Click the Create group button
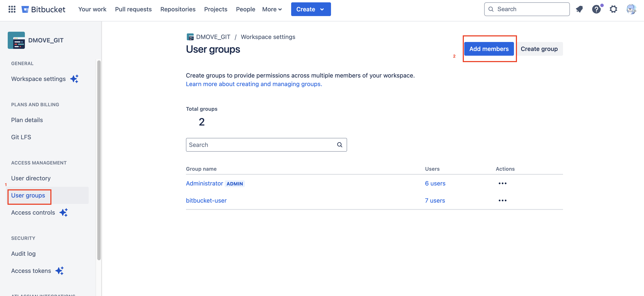 (539, 49)
